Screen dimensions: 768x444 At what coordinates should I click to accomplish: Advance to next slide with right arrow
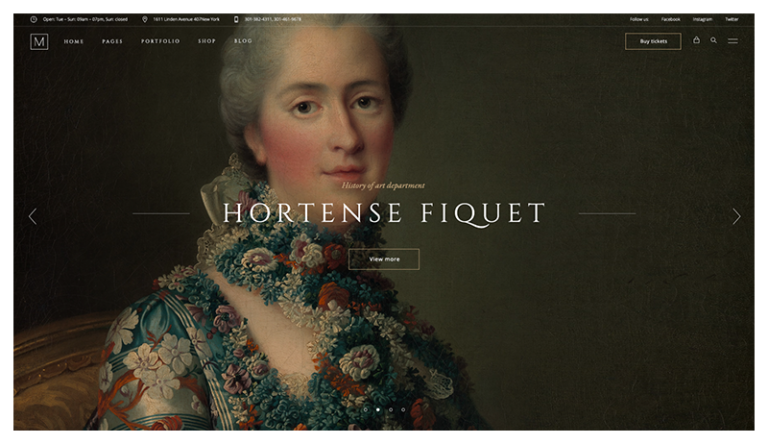[737, 216]
